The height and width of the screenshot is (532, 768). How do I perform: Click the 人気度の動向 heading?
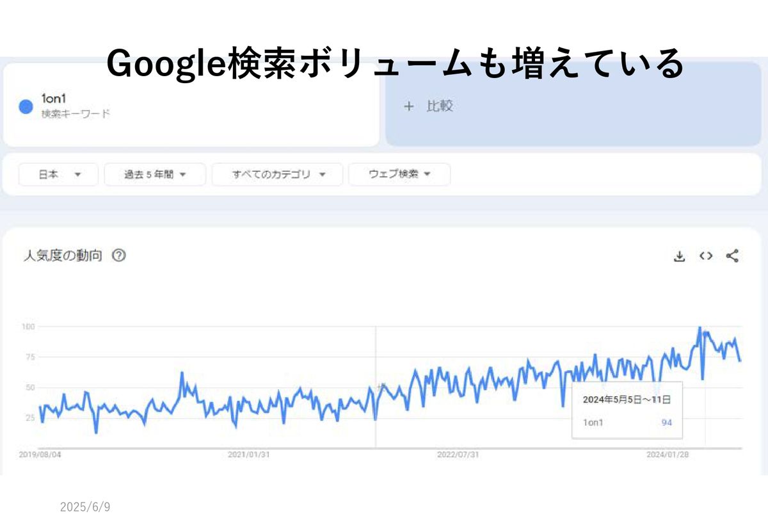point(63,255)
